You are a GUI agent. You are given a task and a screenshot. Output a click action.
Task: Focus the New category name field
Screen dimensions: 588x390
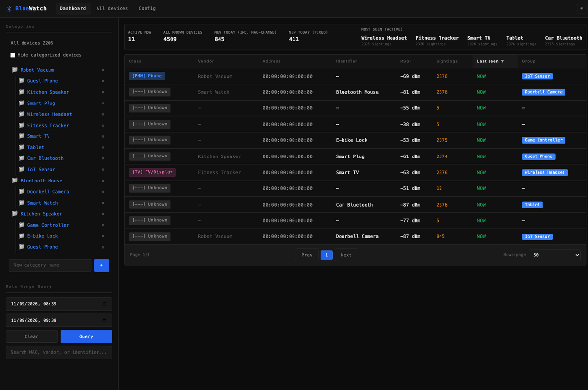tap(50, 265)
